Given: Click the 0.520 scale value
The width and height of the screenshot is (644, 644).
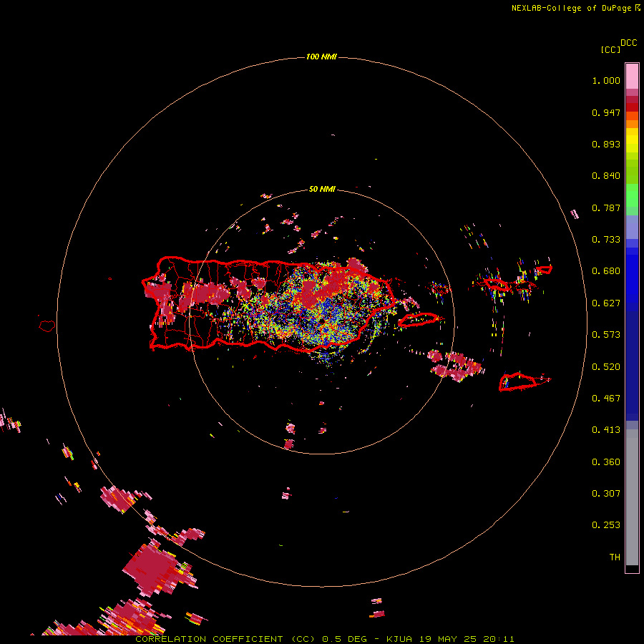Looking at the screenshot, I should (x=606, y=367).
